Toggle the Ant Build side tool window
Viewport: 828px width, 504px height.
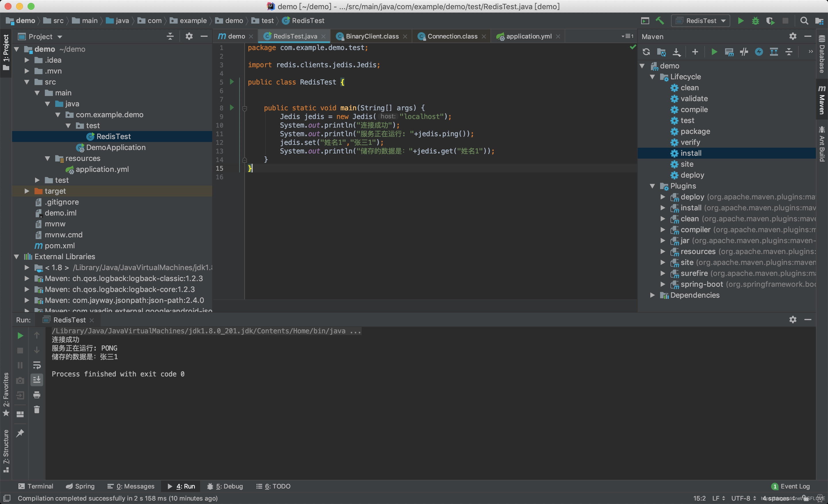tap(822, 144)
